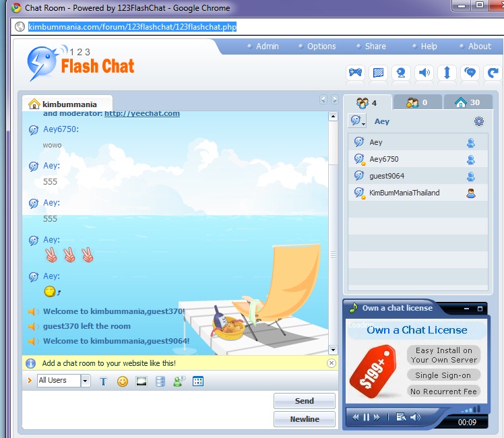Click the blue info icon in banner
Screen dimensions: 504x438
point(30,363)
